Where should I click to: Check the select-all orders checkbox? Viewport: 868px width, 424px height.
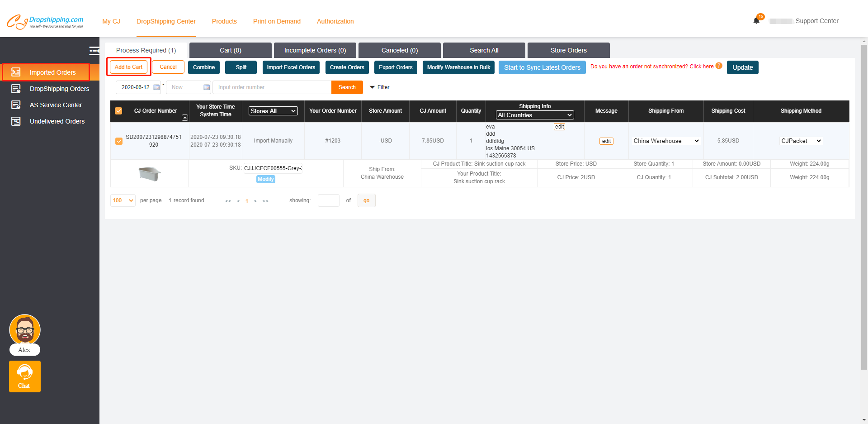118,110
